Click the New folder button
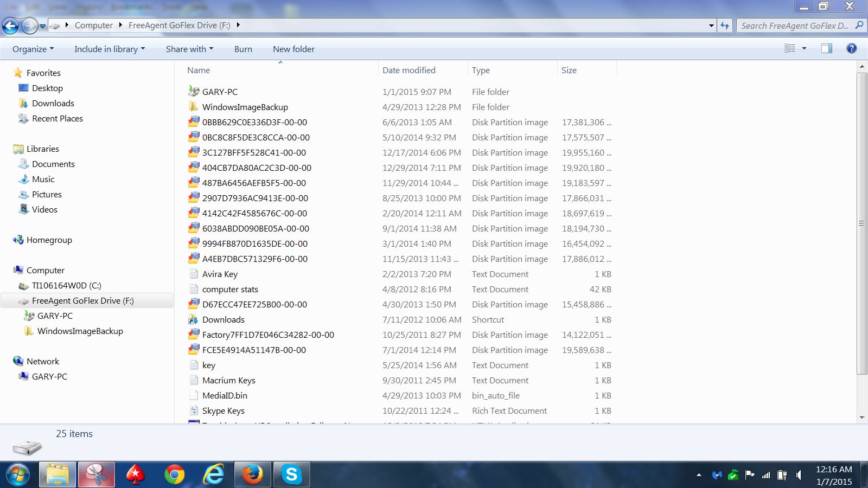868x488 pixels. [293, 49]
